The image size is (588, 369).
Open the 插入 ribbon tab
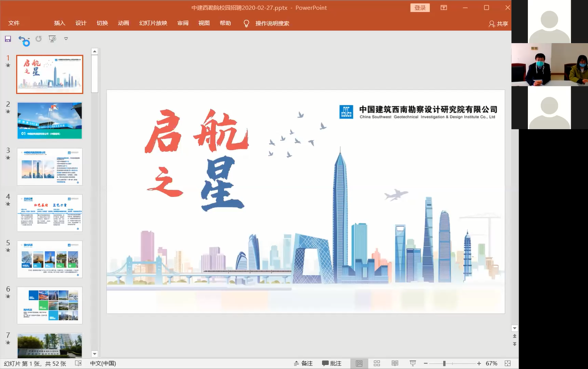(60, 23)
